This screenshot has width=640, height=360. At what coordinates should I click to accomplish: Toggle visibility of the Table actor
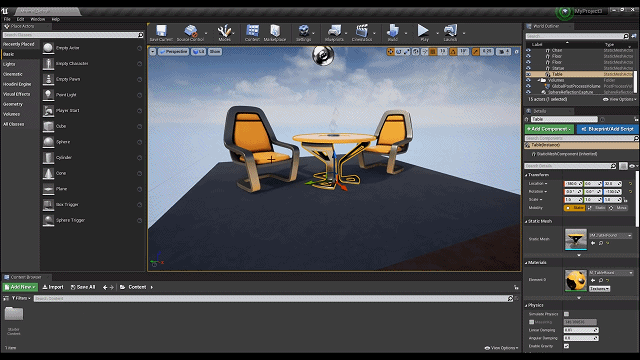[x=529, y=74]
